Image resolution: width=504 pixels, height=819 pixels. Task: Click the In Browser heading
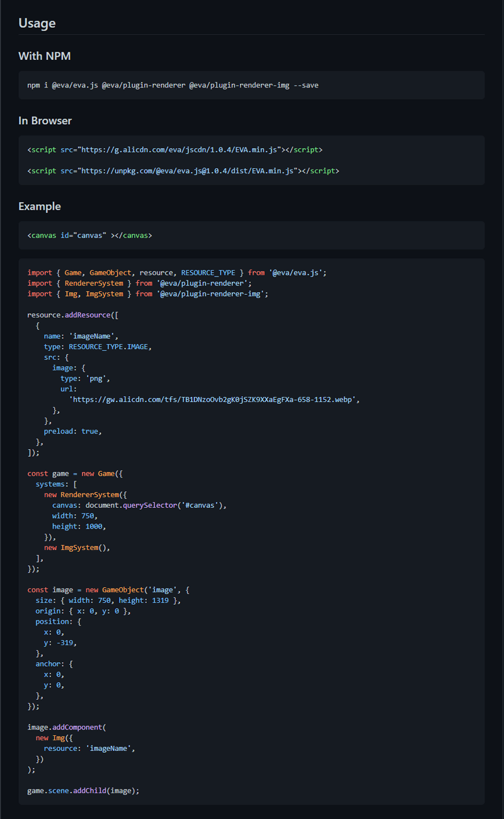(45, 120)
